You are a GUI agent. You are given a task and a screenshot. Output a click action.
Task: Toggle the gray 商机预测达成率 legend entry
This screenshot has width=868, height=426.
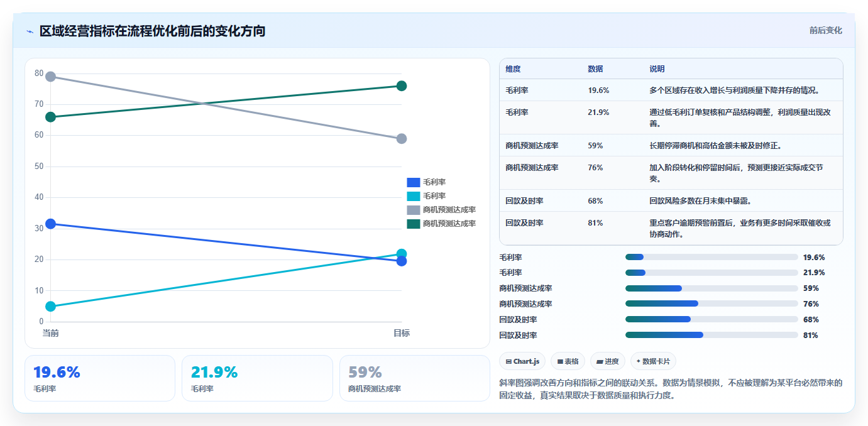click(441, 210)
